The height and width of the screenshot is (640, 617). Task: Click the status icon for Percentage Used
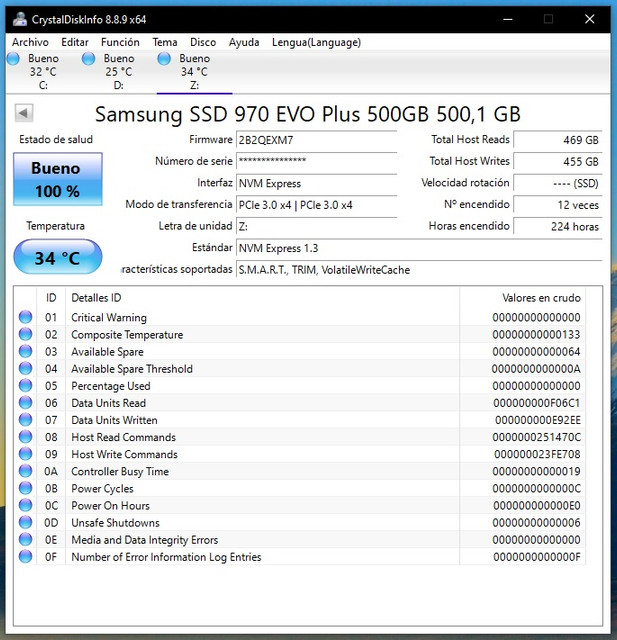(25, 385)
